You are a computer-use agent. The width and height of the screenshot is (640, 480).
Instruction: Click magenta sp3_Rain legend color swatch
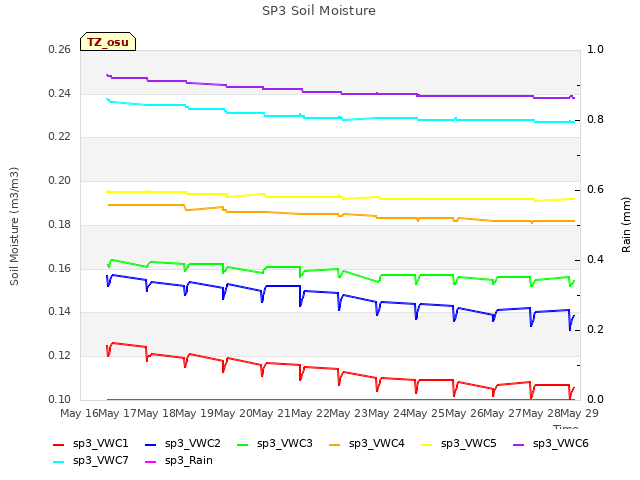(x=150, y=462)
